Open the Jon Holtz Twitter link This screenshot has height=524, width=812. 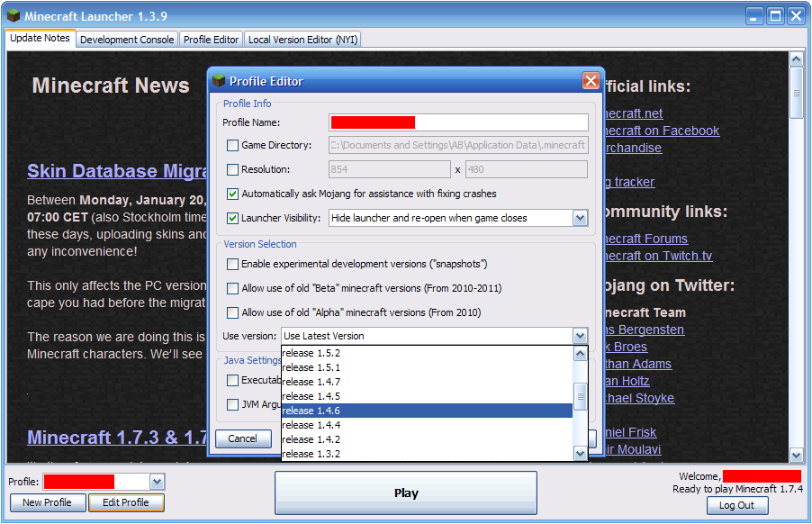pos(627,382)
